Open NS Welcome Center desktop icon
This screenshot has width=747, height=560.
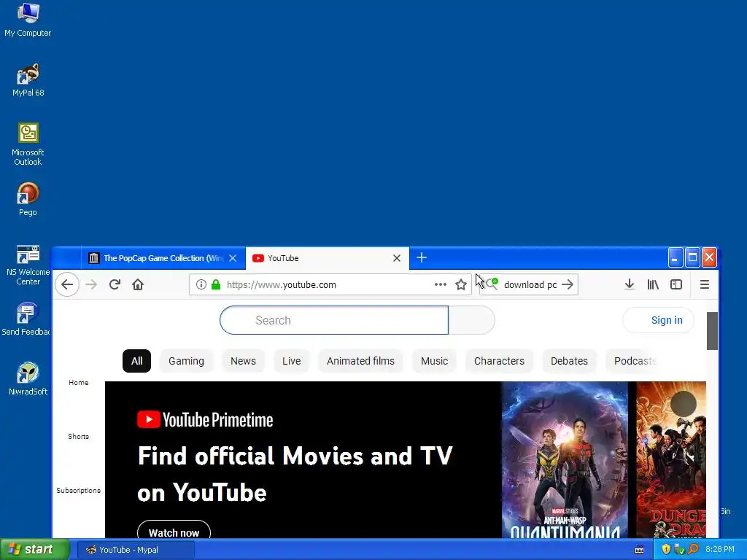click(x=28, y=265)
